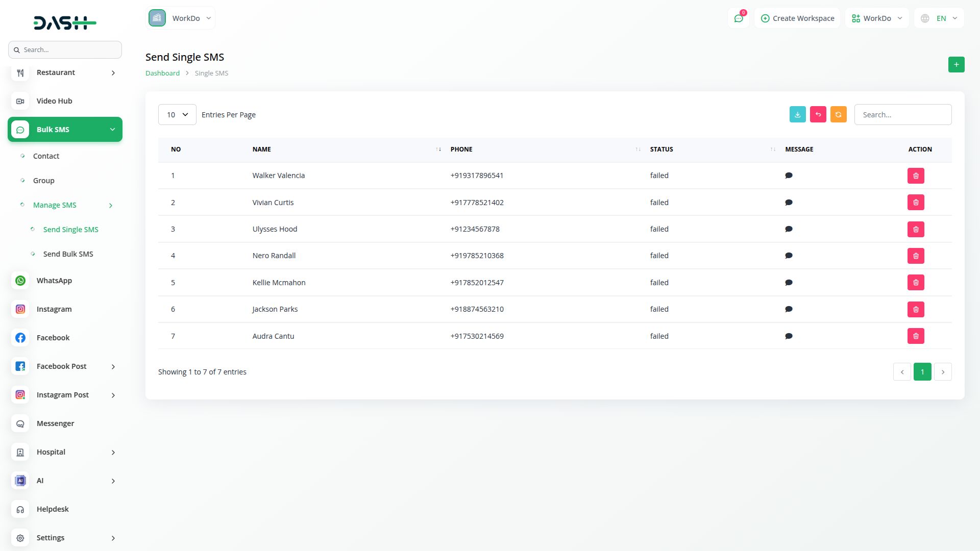Click the green plus button to create a new SMS

(956, 65)
